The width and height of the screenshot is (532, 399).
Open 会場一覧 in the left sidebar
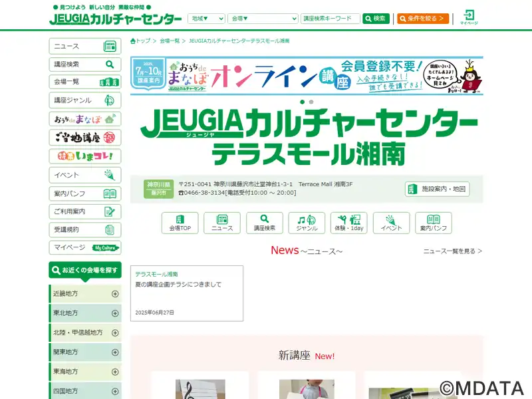(x=85, y=82)
